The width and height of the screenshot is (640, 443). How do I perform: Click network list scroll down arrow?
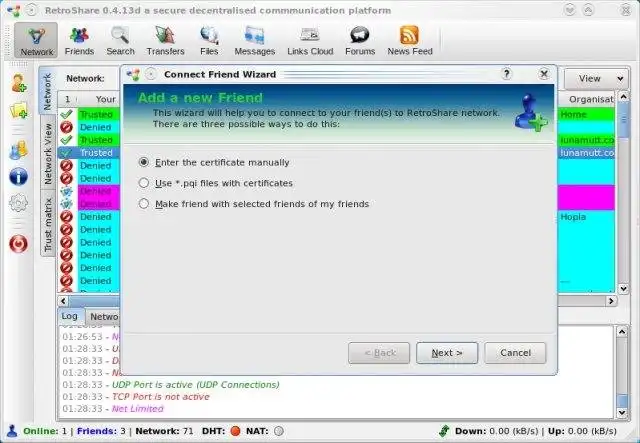click(623, 288)
